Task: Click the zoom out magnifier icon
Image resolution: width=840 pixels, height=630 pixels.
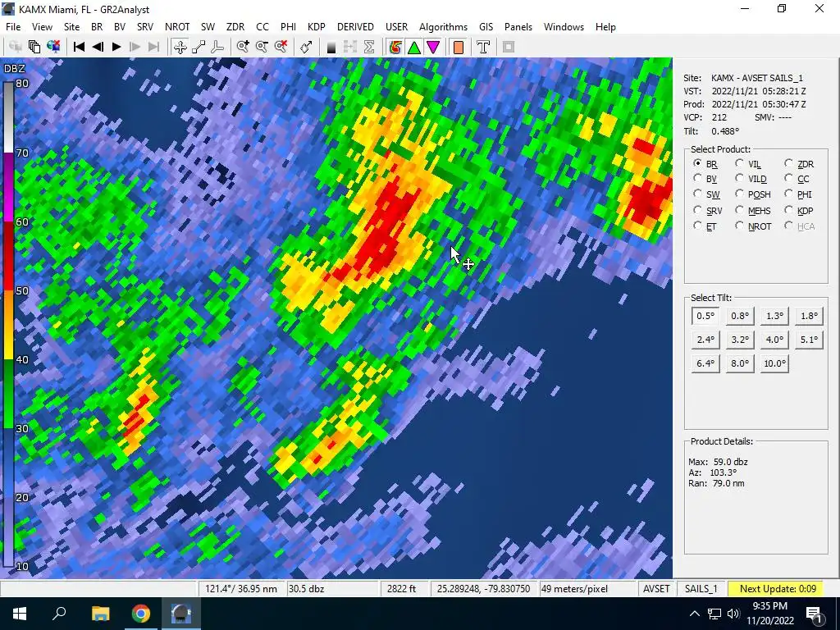Action: click(x=262, y=47)
